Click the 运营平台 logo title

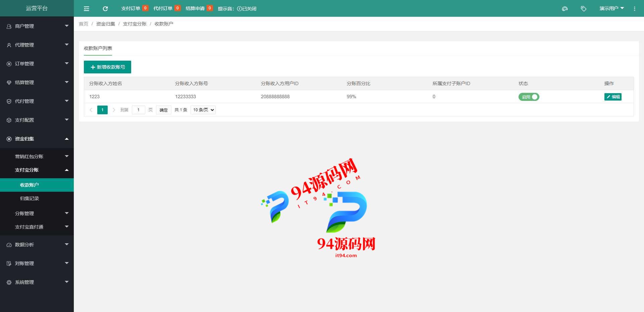[37, 8]
